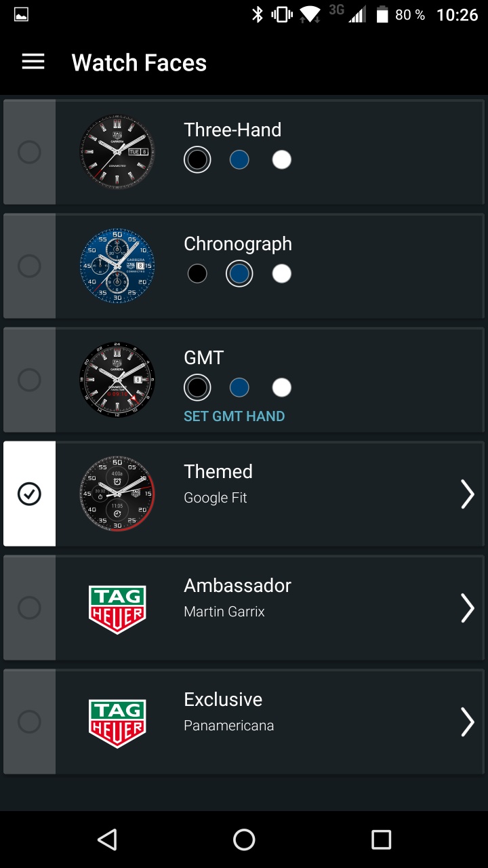488x868 pixels.
Task: Tap the SET GMT HAND link
Action: point(234,416)
